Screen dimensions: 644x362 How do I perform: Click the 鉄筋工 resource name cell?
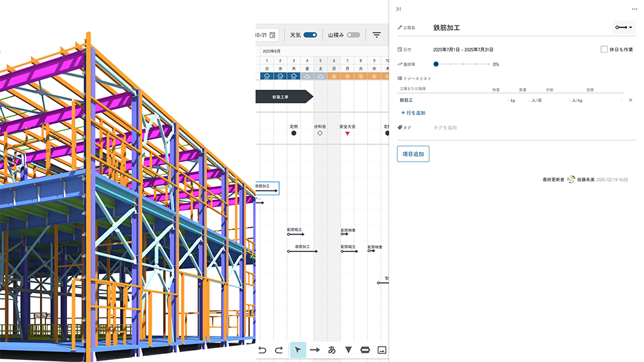click(407, 100)
